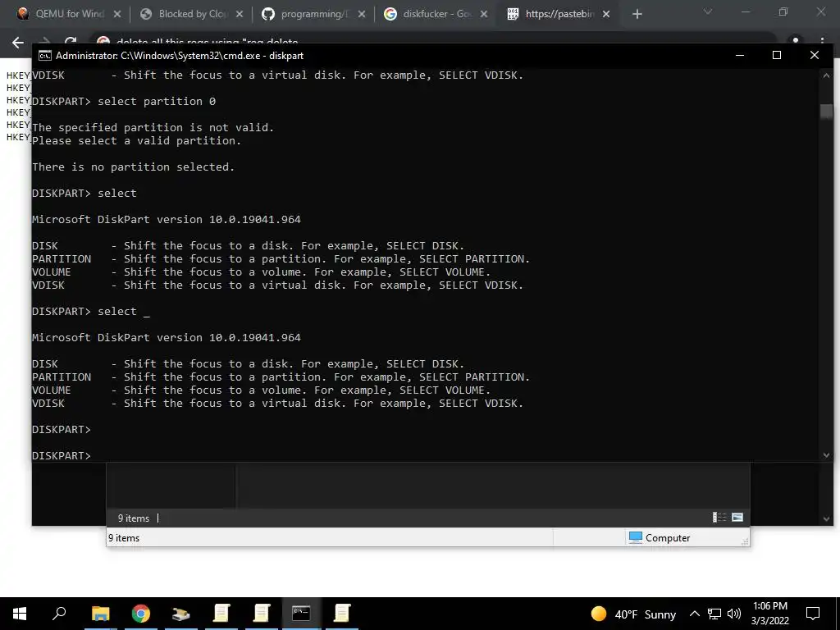This screenshot has height=630, width=840.
Task: Switch to Chrome on taskbar
Action: (x=140, y=614)
